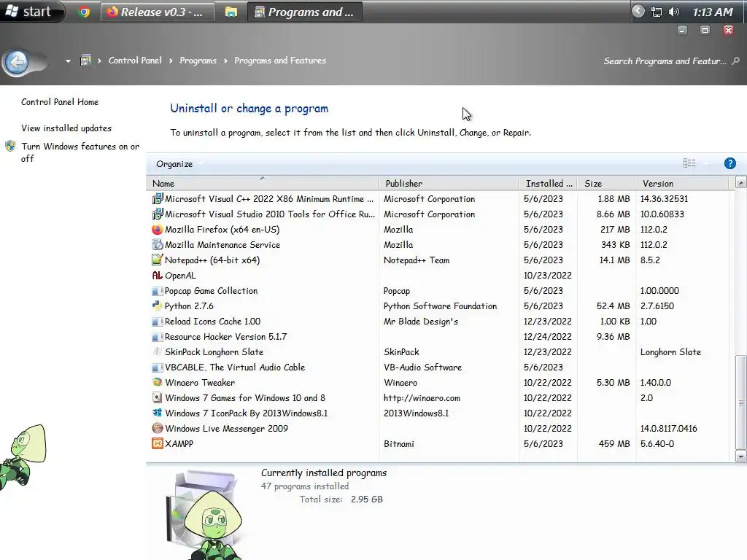The width and height of the screenshot is (747, 560).
Task: Click the SkinPack Longhorn Slate icon
Action: click(x=158, y=352)
